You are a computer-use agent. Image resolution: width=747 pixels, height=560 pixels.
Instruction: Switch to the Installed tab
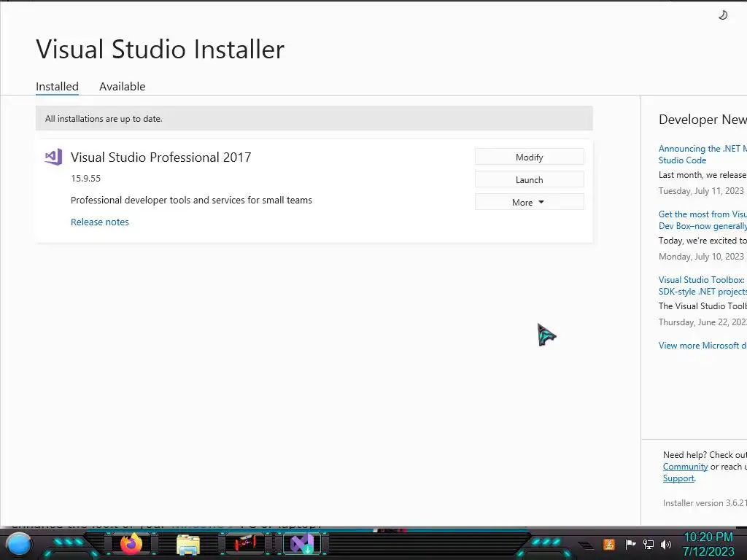57,87
